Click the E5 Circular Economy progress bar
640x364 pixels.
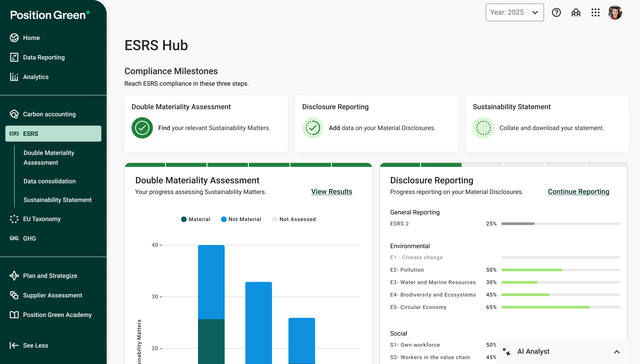560,307
